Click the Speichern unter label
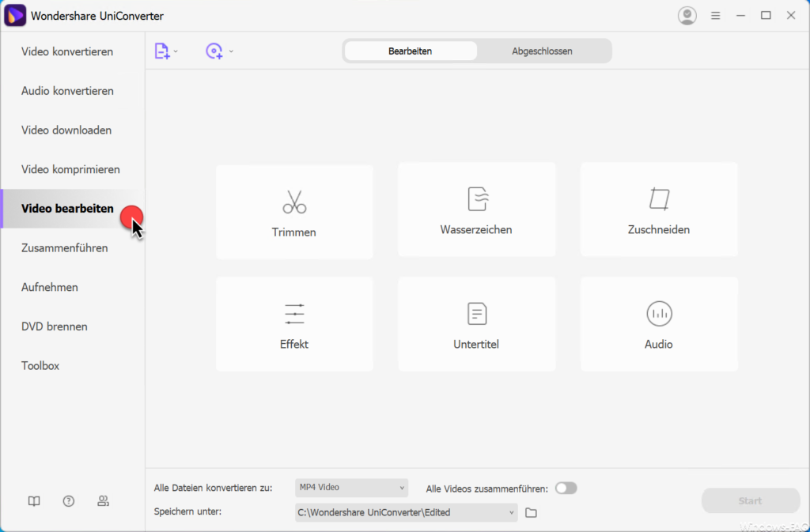 187,512
